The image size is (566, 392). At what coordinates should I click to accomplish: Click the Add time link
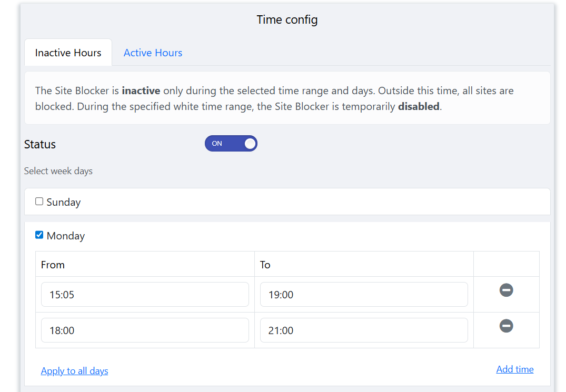click(514, 369)
